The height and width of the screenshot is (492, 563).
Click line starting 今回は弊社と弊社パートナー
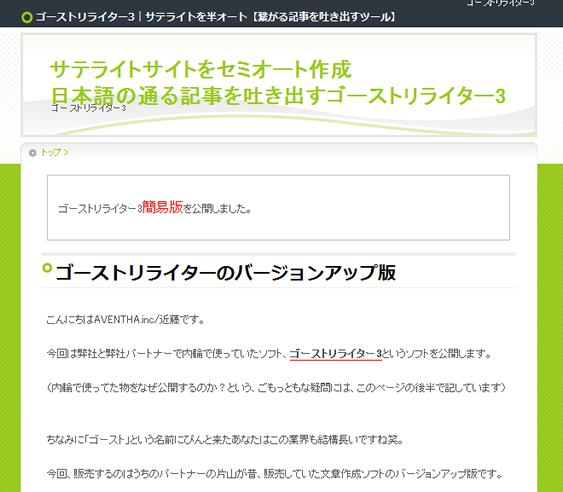point(269,354)
